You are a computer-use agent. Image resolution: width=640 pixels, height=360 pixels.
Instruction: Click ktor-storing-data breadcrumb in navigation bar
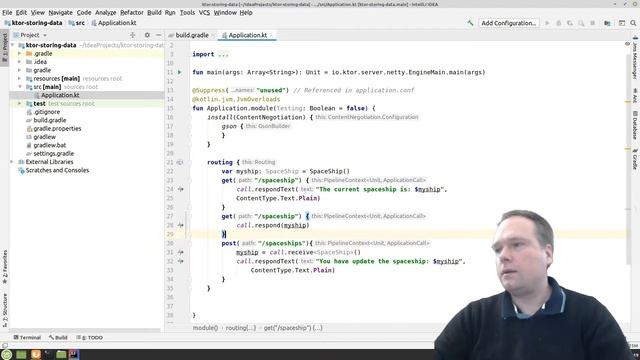(x=33, y=23)
